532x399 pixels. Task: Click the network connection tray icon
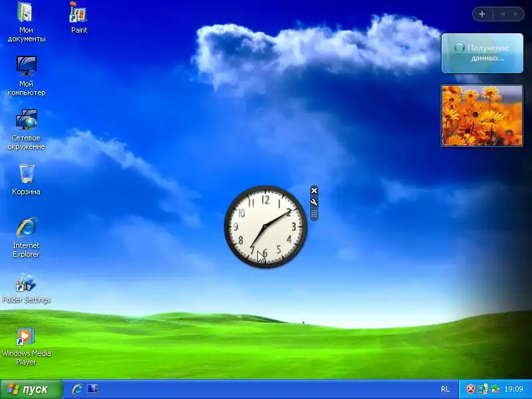tap(483, 389)
